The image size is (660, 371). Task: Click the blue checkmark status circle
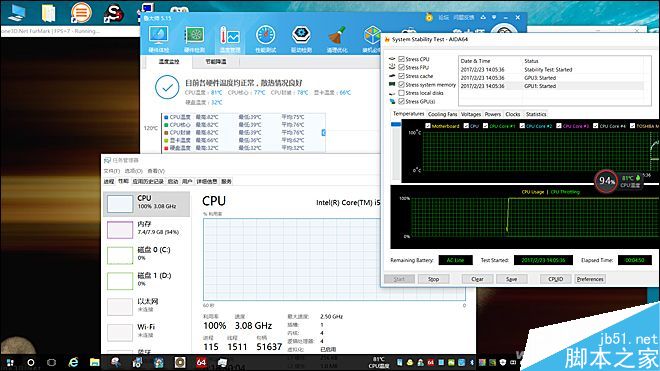tap(167, 87)
